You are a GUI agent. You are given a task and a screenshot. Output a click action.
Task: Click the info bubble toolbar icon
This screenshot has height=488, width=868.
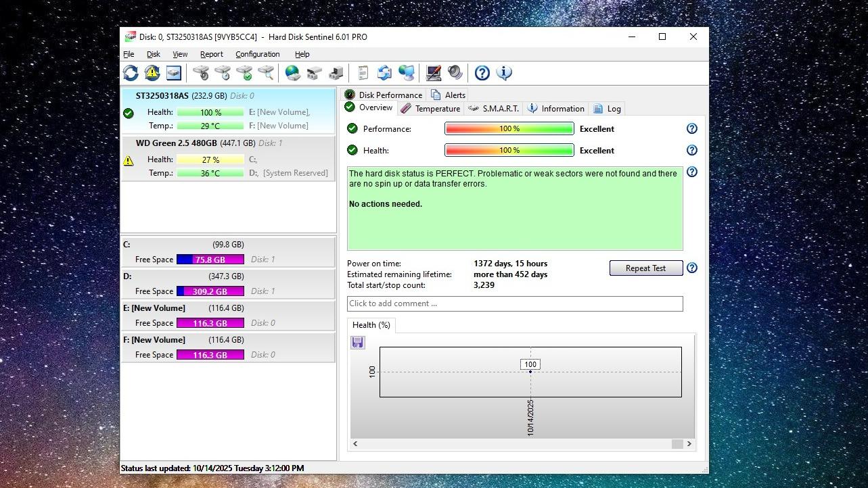[504, 73]
